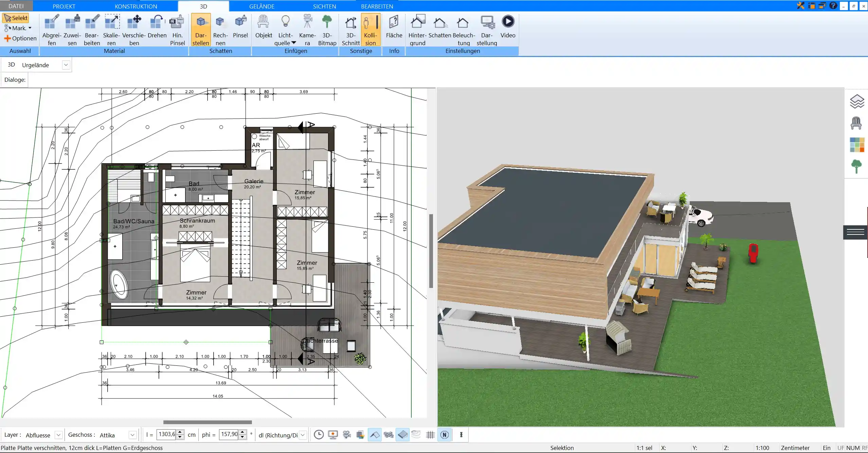Insert a Kamera

tap(307, 30)
